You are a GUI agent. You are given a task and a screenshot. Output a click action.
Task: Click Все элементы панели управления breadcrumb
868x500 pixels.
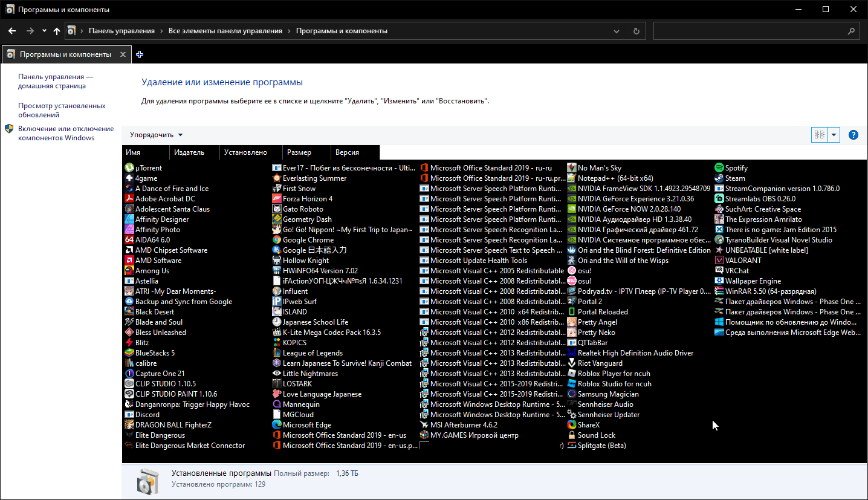[x=225, y=31]
